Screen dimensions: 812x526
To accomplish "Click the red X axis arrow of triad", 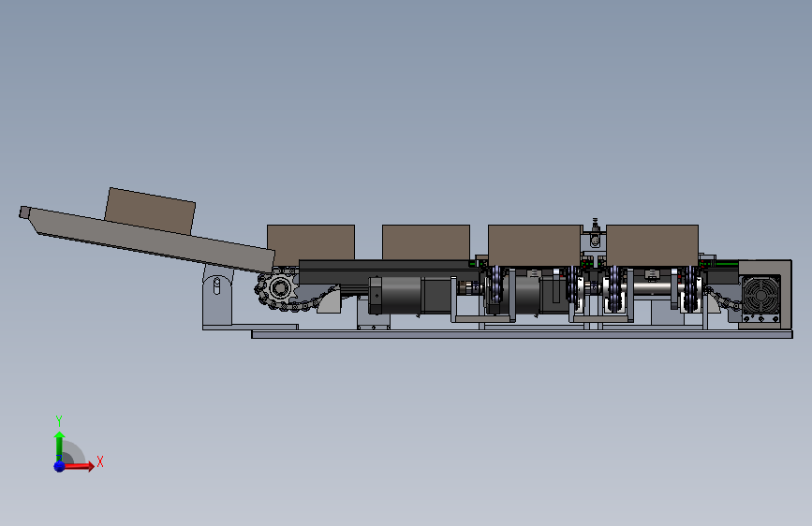I will click(x=78, y=466).
